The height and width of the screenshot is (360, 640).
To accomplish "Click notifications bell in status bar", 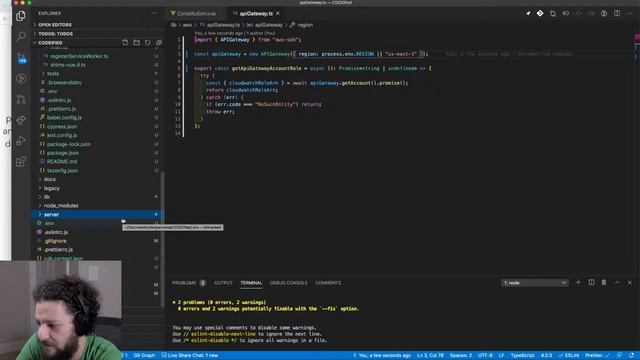I will coord(632,356).
